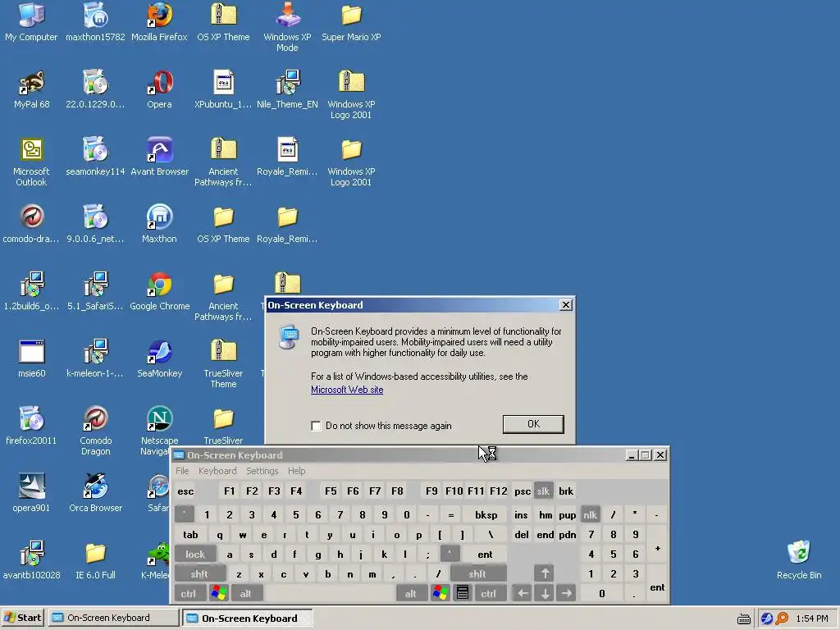This screenshot has width=840, height=630.
Task: Toggle the left ctrl key
Action: click(x=189, y=594)
